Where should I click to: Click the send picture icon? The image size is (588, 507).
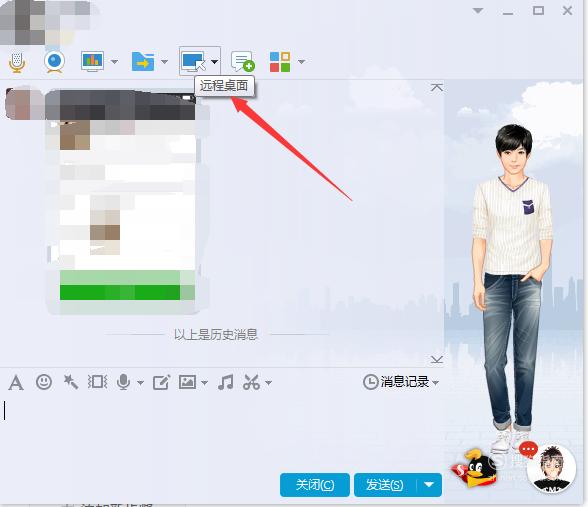pos(188,382)
